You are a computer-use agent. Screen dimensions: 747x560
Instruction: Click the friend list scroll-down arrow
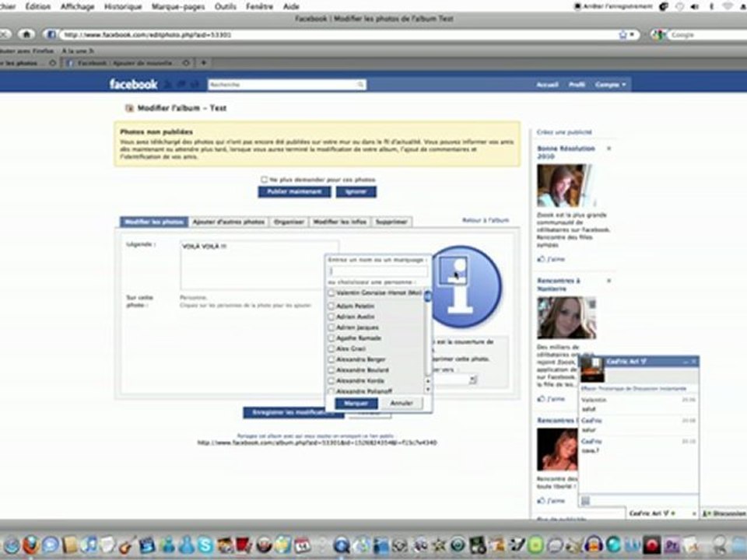427,389
